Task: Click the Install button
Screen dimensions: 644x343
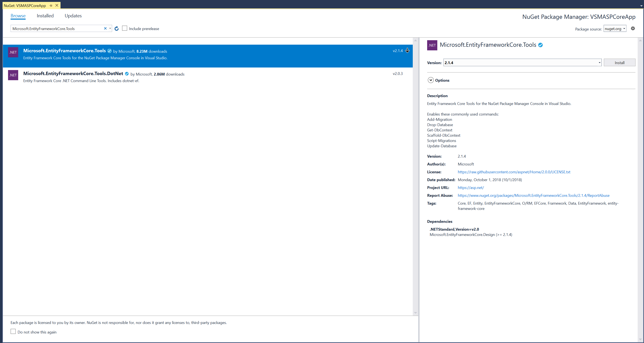Action: [x=619, y=63]
